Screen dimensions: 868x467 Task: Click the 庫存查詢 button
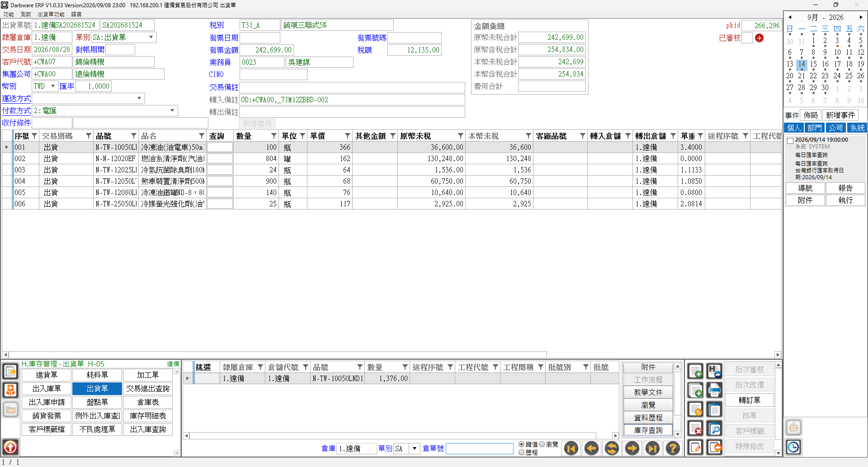pyautogui.click(x=648, y=430)
